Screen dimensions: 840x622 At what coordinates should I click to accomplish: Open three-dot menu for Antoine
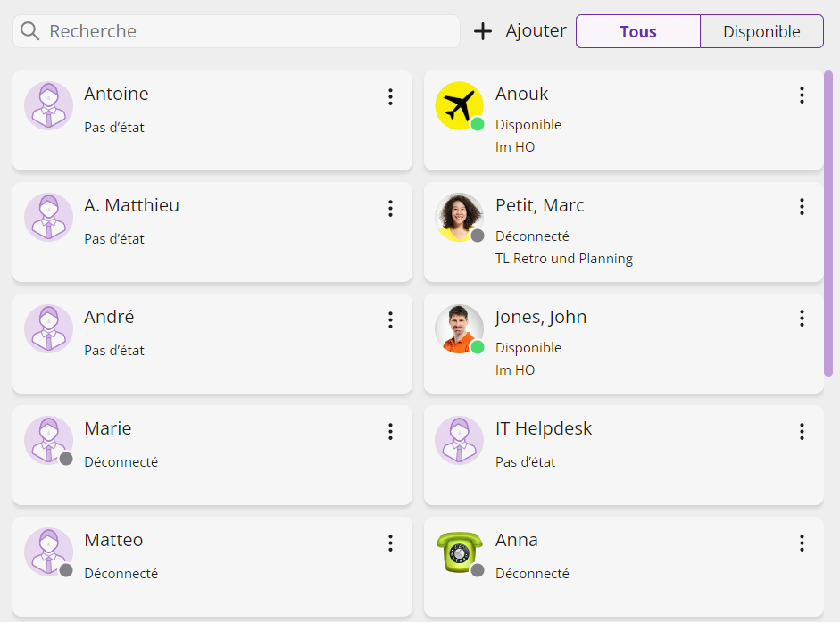(390, 97)
